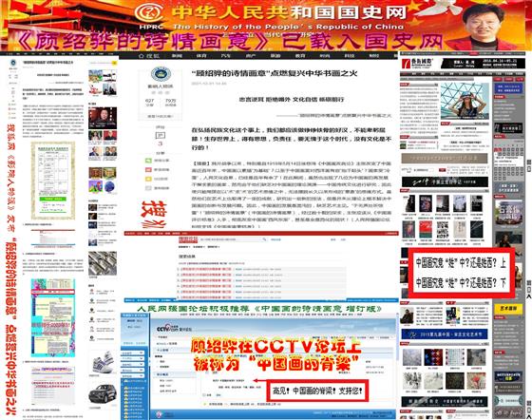Open the 体育 tab in Sohu navbar
The width and height of the screenshot is (532, 420).
click(200, 56)
